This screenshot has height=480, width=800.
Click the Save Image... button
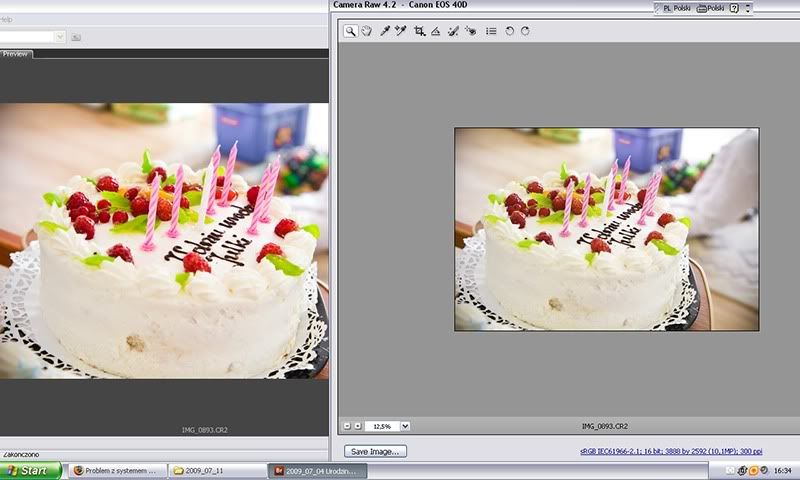376,451
